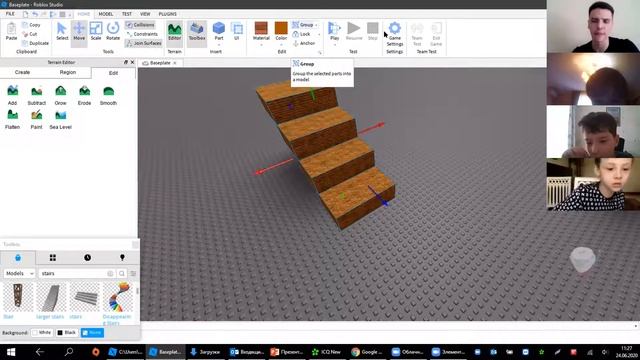640x360 pixels.
Task: Open the Windows Start menu
Action: tap(11, 352)
